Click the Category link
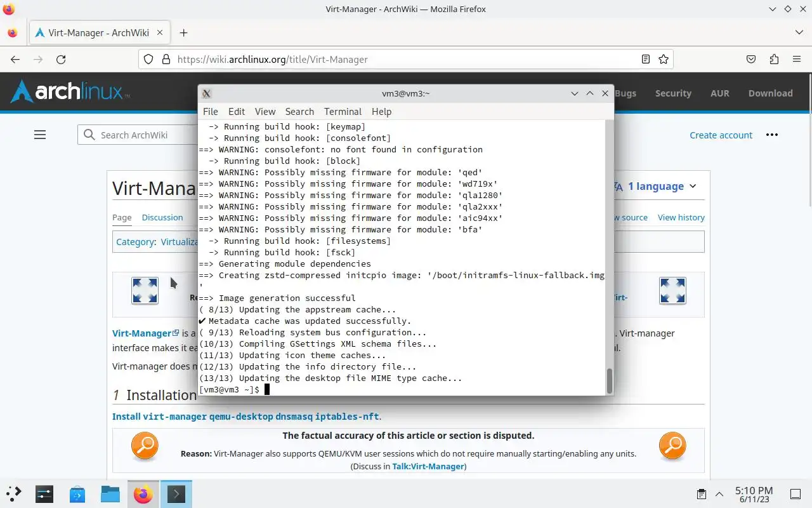The image size is (812, 508). tap(135, 242)
